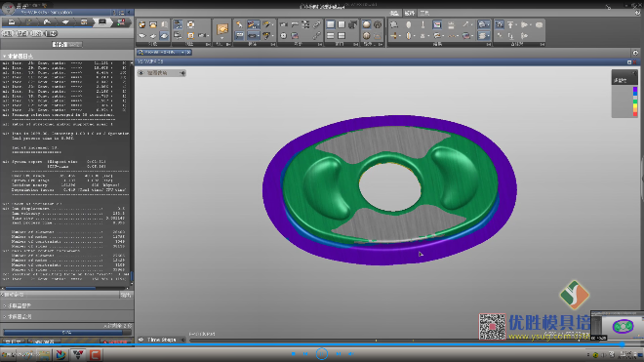Image resolution: width=644 pixels, height=362 pixels.
Task: Click the horizontally split view layout icon beside highlighted square
Action: click(331, 36)
